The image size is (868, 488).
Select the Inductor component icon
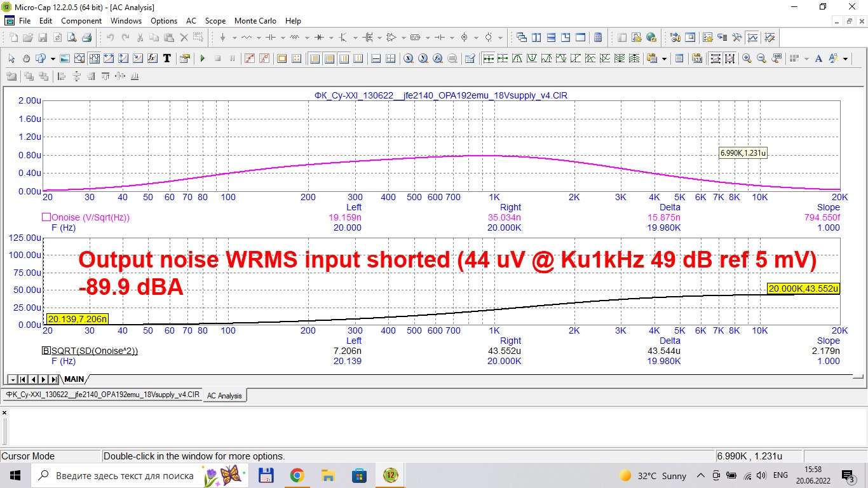[x=294, y=37]
